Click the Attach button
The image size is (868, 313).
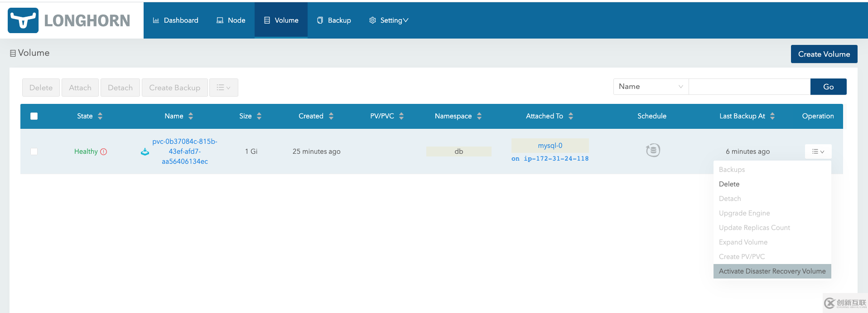pos(80,88)
